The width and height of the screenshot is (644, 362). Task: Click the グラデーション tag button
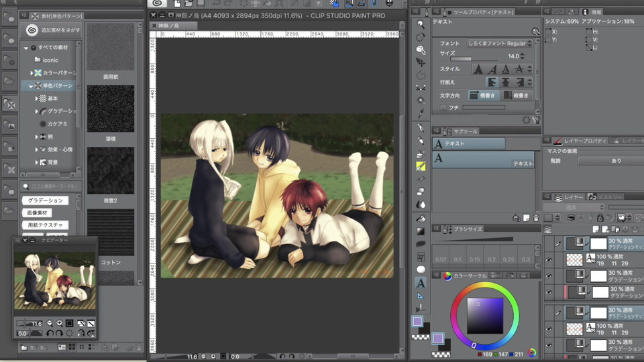[45, 200]
